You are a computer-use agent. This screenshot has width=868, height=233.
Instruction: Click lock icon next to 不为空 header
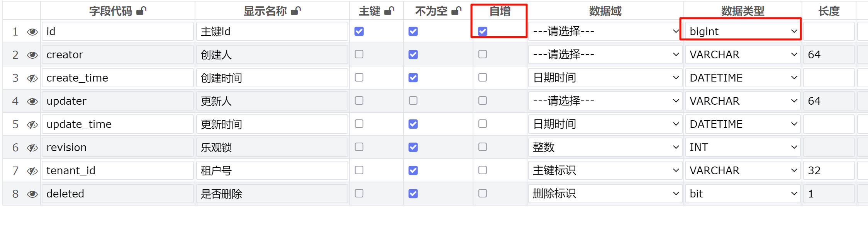click(456, 11)
